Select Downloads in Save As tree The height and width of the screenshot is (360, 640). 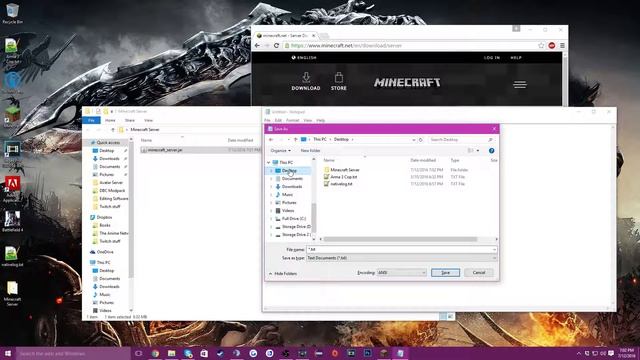pos(292,187)
